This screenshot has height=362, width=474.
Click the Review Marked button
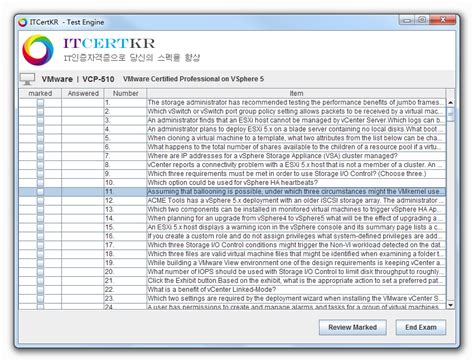(x=353, y=327)
